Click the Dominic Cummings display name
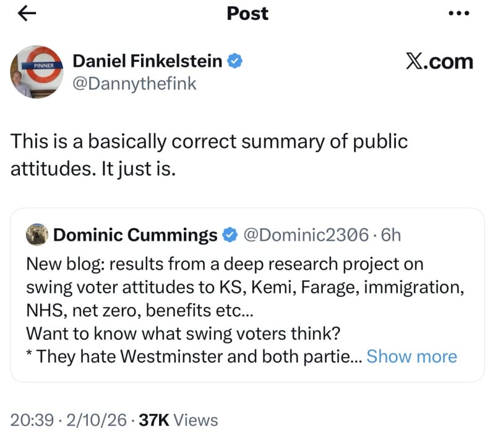495x448 pixels. (136, 235)
